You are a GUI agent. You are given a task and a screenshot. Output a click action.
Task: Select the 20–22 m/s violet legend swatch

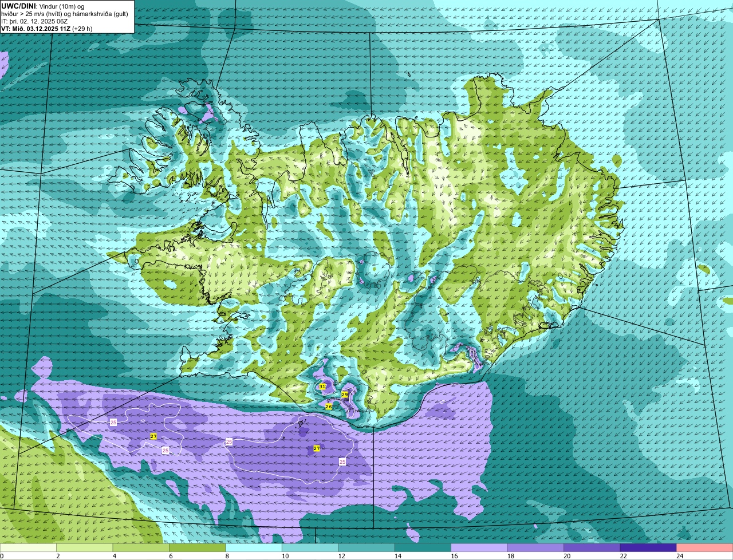592,548
